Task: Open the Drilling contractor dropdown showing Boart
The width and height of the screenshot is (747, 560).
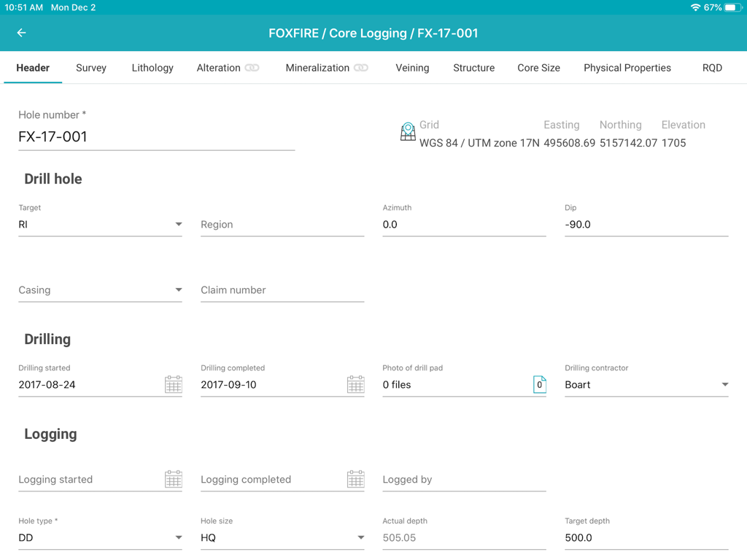Action: [725, 384]
